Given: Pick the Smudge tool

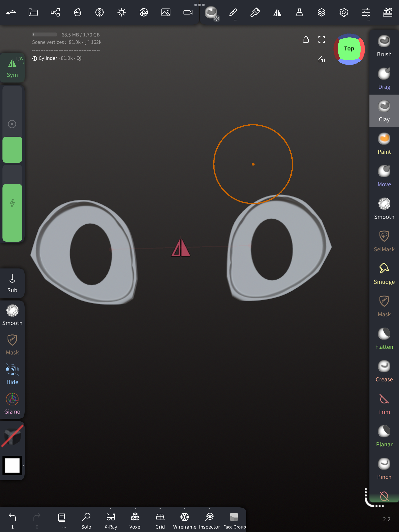Looking at the screenshot, I should click(x=384, y=274).
